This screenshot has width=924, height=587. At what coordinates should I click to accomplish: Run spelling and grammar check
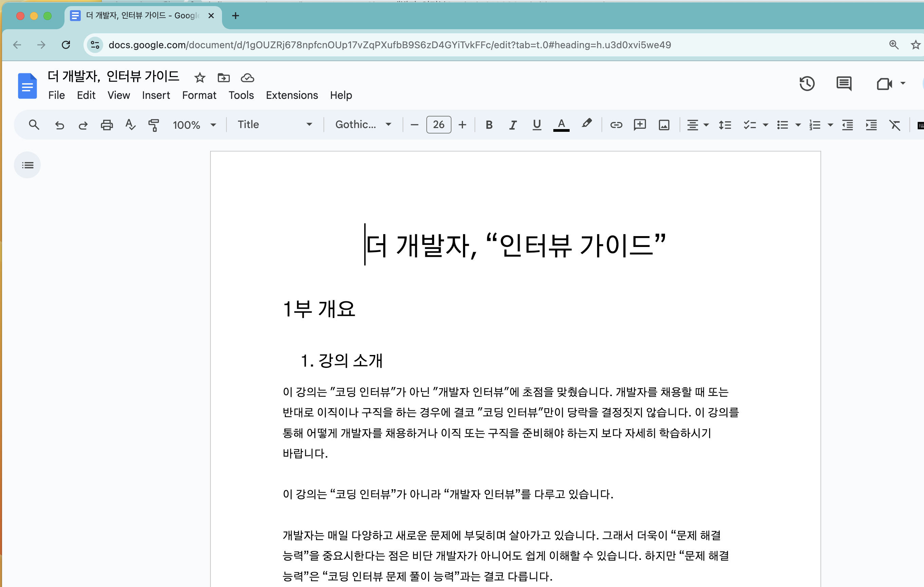(130, 125)
